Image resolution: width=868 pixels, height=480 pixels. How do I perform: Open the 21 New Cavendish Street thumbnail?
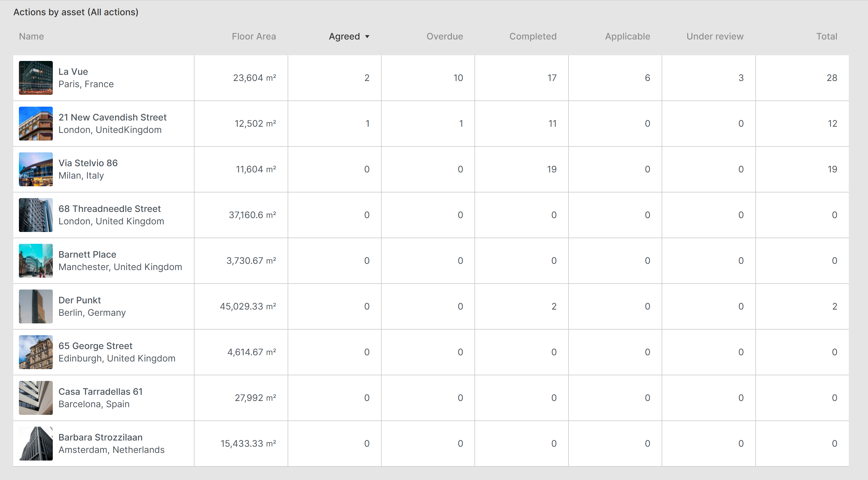point(36,124)
